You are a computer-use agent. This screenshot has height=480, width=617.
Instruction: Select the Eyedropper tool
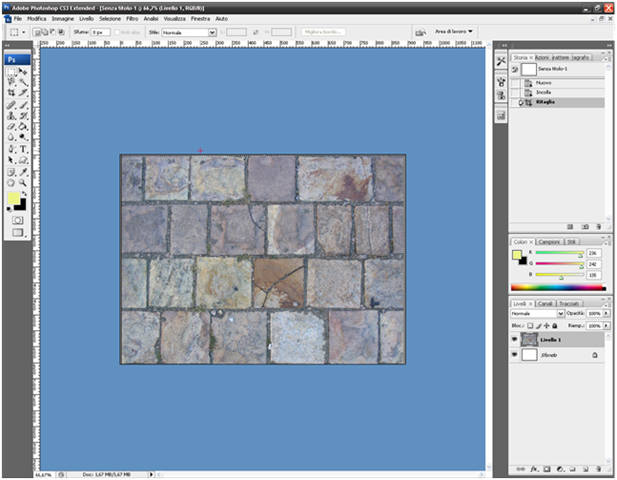pyautogui.click(x=23, y=171)
